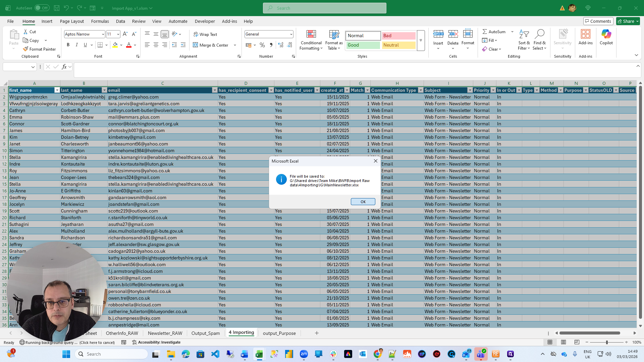
Task: Click OK in the Microsoft Excel dialog
Action: [x=363, y=201]
